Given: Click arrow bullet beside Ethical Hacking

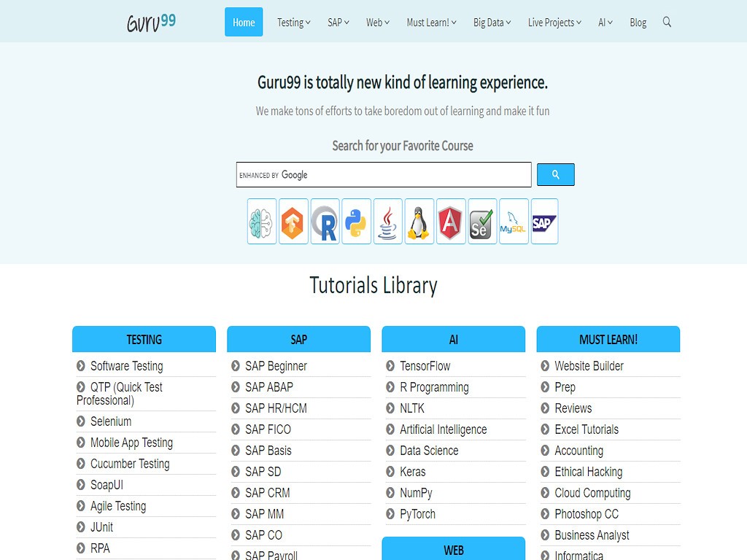Looking at the screenshot, I should coord(545,472).
